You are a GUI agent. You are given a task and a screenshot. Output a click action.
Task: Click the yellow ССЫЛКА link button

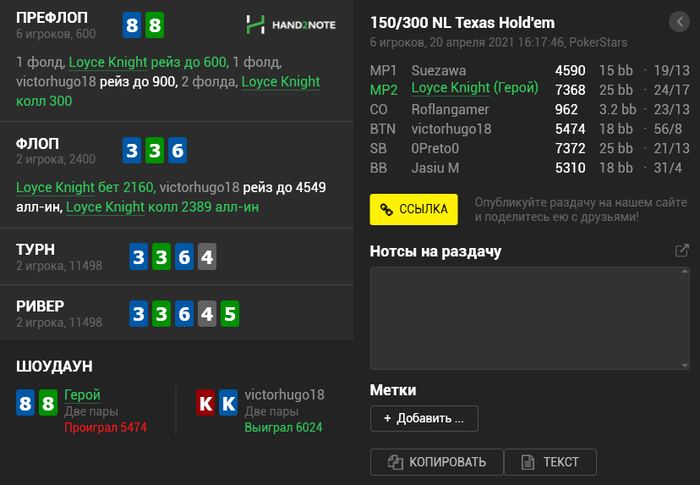pyautogui.click(x=413, y=209)
